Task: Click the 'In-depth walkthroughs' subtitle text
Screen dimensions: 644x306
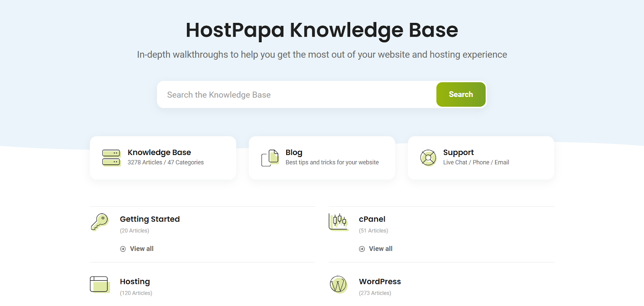Action: pos(322,54)
